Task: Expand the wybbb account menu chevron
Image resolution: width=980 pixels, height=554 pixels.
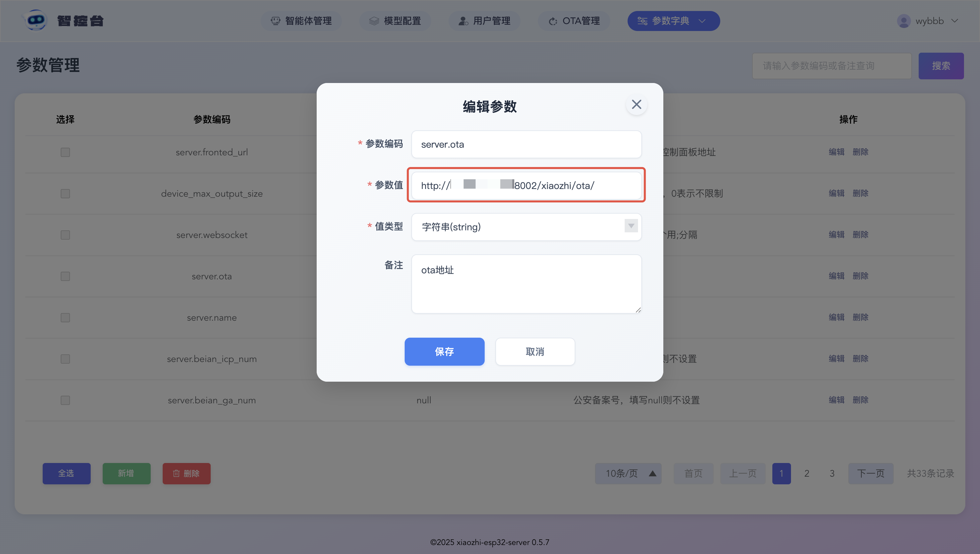Action: [x=955, y=21]
